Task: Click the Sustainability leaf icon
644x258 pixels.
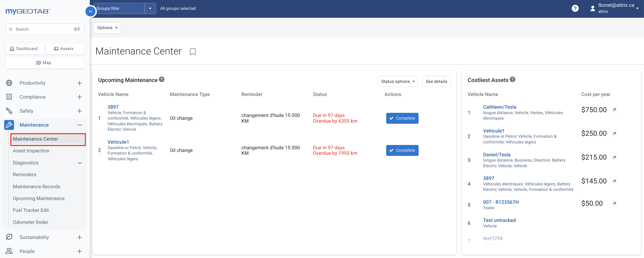Action: coord(9,237)
